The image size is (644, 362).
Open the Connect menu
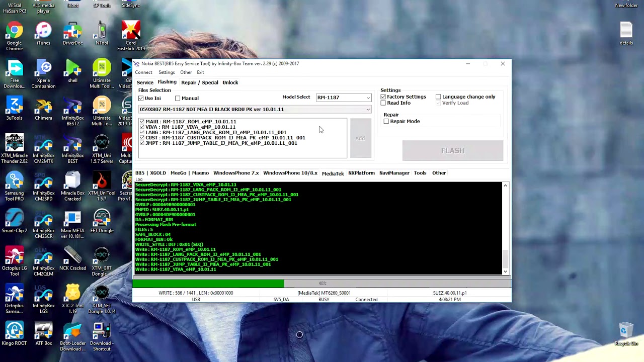pyautogui.click(x=143, y=72)
